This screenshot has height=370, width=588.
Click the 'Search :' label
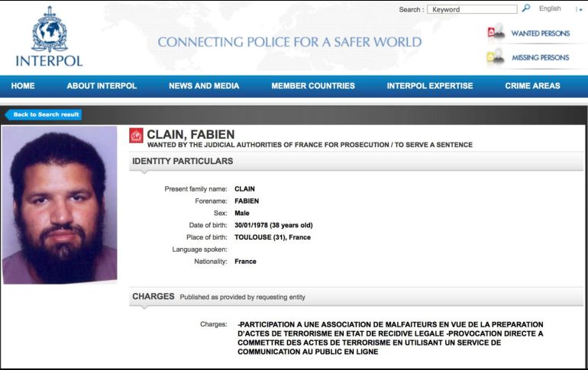coord(412,10)
